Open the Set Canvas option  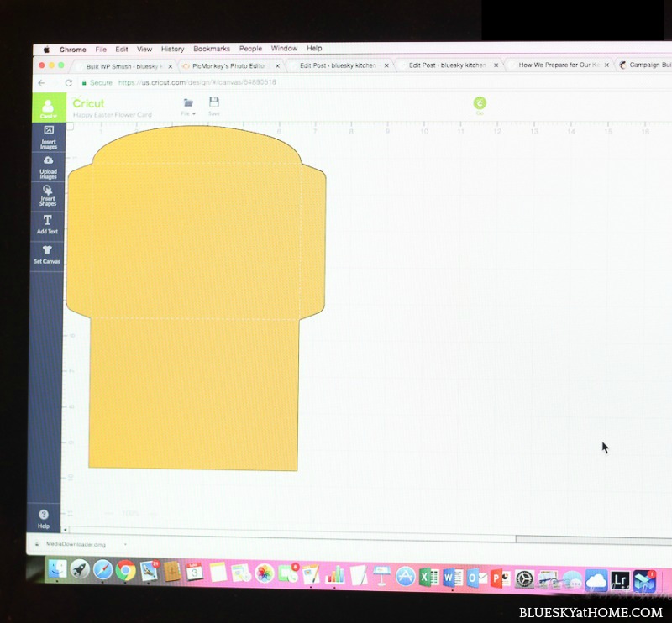click(47, 254)
